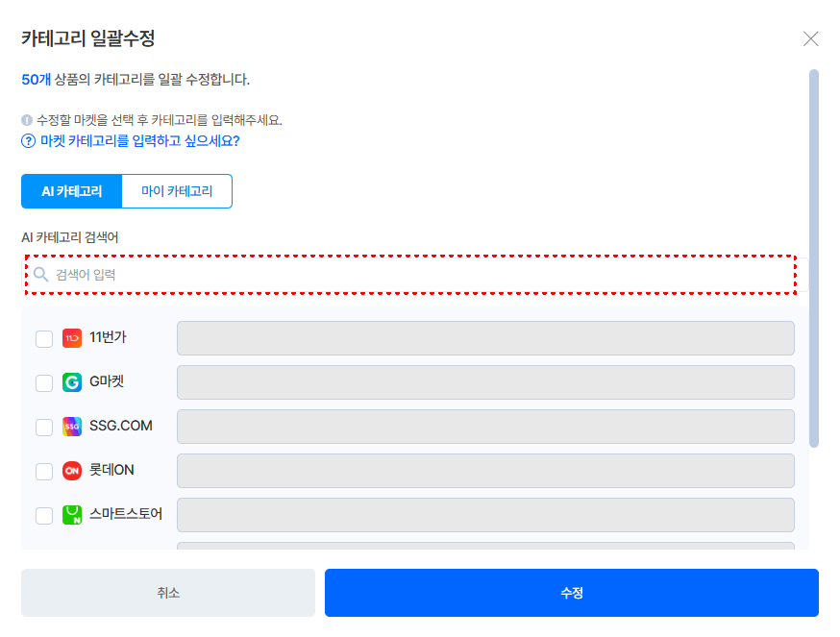840x637 pixels.
Task: Click the blue 수정 button
Action: click(x=572, y=593)
